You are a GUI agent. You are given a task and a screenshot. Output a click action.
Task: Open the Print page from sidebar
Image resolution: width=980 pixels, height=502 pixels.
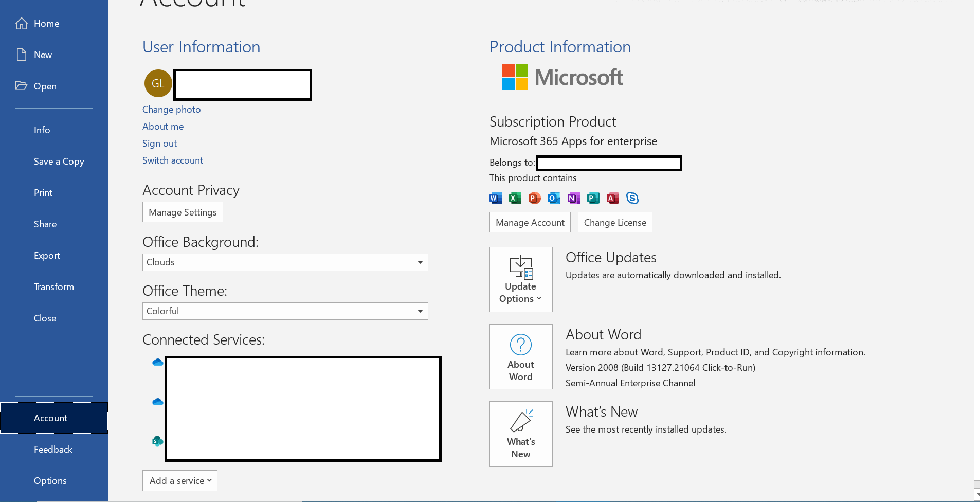[43, 193]
